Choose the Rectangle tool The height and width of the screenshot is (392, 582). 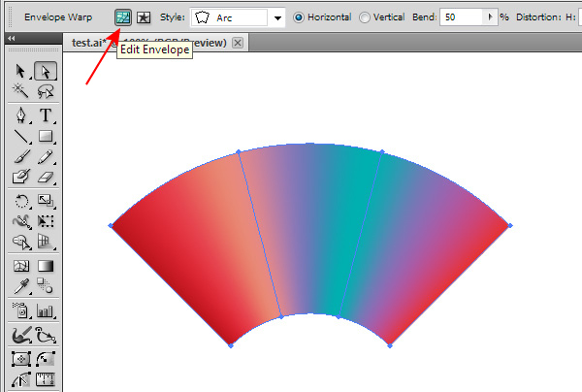pos(46,136)
